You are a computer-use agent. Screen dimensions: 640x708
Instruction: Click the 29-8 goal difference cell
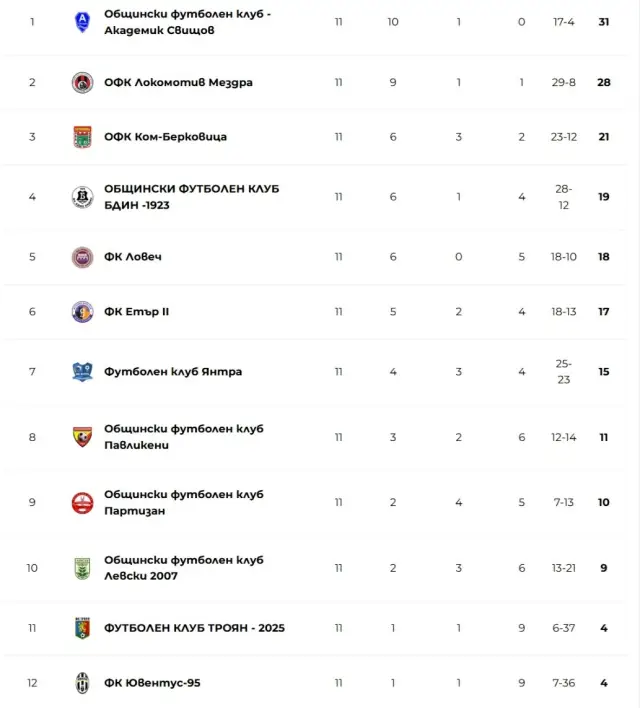[563, 83]
